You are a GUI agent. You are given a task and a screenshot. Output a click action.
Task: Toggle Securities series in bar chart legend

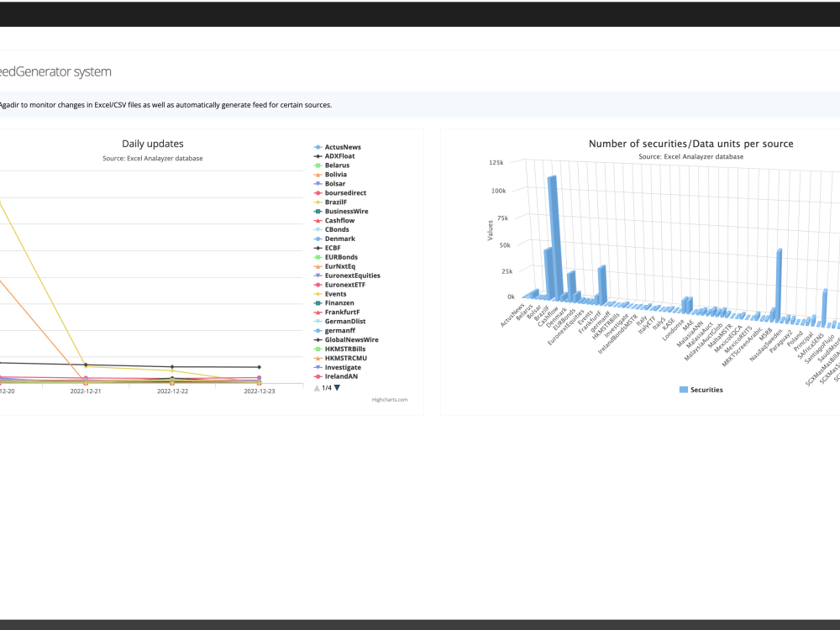point(701,390)
